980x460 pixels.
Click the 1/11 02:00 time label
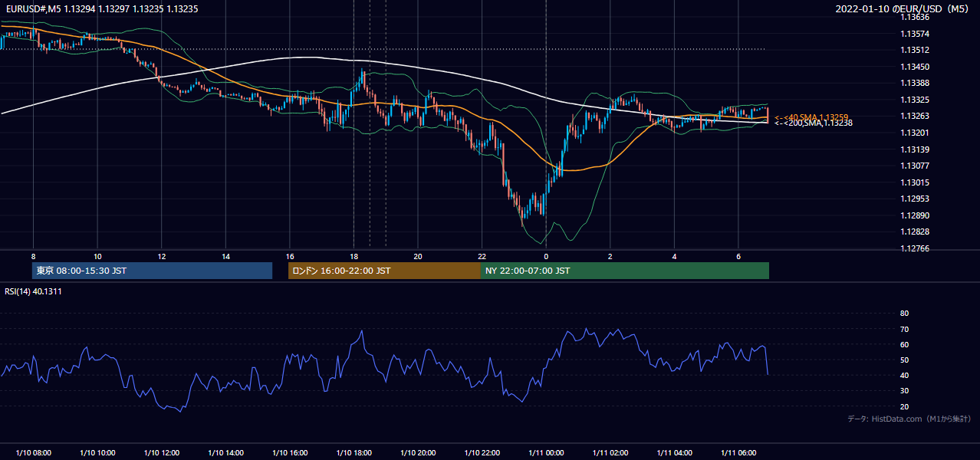coord(610,452)
